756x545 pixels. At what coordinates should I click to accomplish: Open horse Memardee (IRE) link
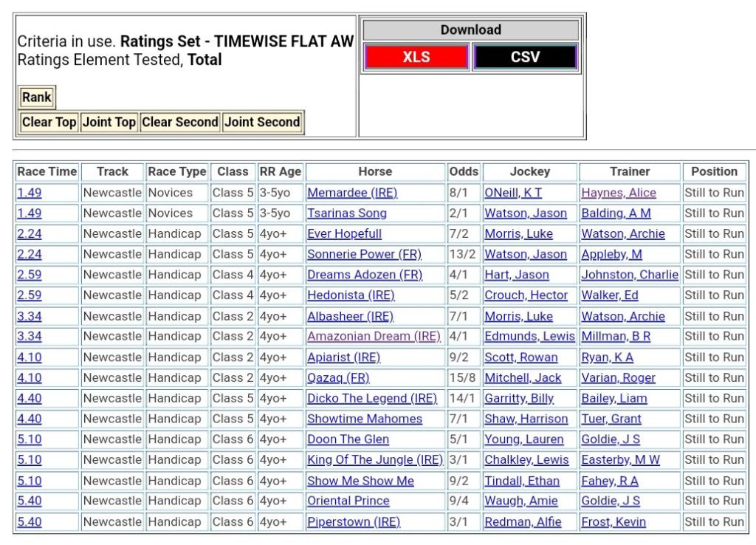[x=352, y=193]
